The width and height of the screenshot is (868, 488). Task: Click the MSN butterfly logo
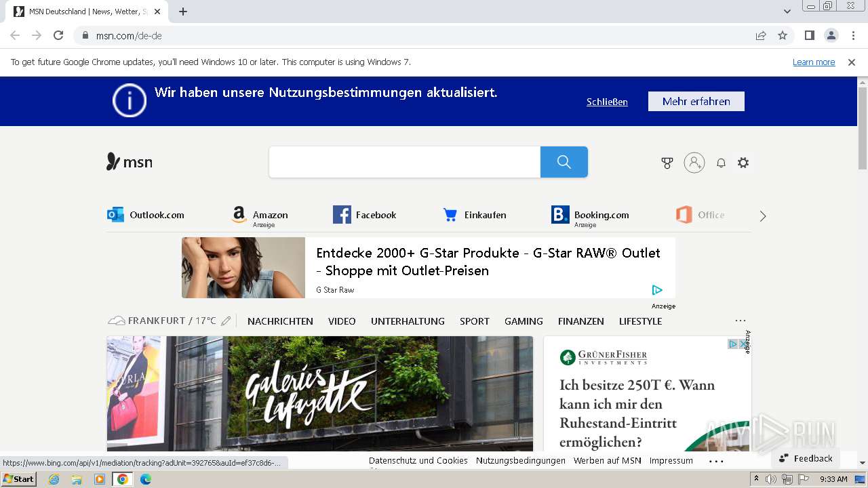pyautogui.click(x=130, y=162)
